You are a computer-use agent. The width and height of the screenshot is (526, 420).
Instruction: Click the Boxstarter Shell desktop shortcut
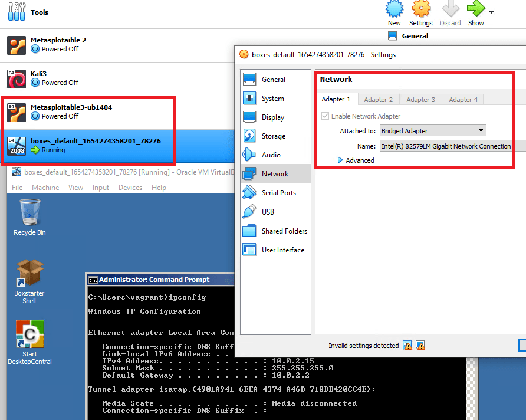point(29,281)
